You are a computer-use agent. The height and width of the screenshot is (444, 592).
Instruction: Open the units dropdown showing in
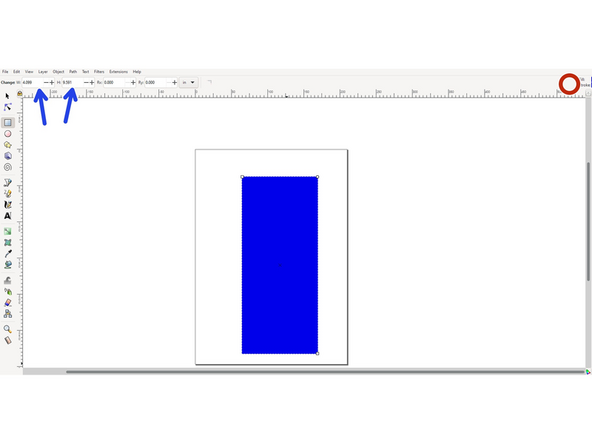click(188, 82)
